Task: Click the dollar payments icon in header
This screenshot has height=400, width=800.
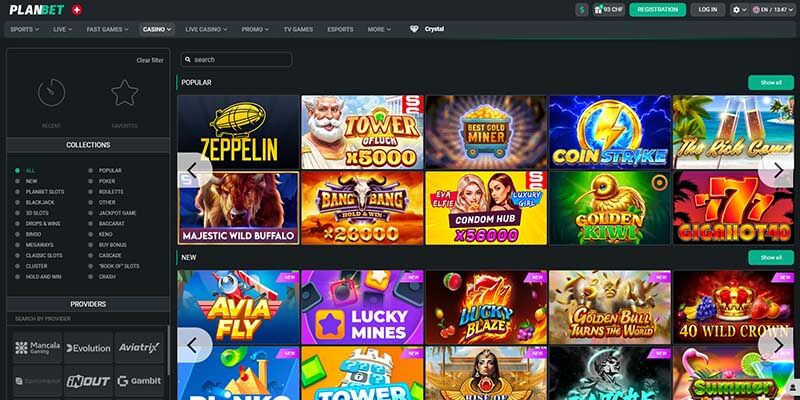Action: click(582, 10)
